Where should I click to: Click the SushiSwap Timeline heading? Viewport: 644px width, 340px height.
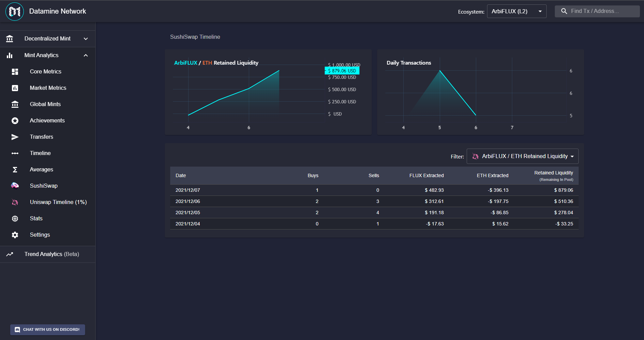point(195,37)
